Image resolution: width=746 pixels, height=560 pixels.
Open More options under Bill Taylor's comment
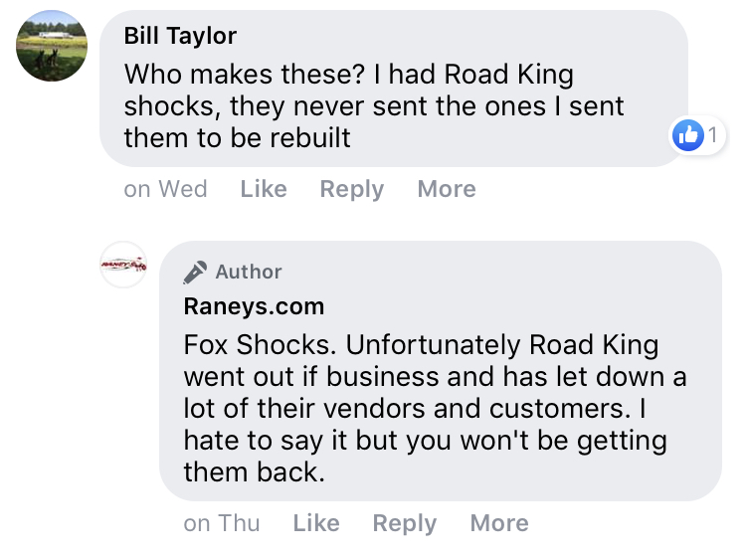coord(446,189)
